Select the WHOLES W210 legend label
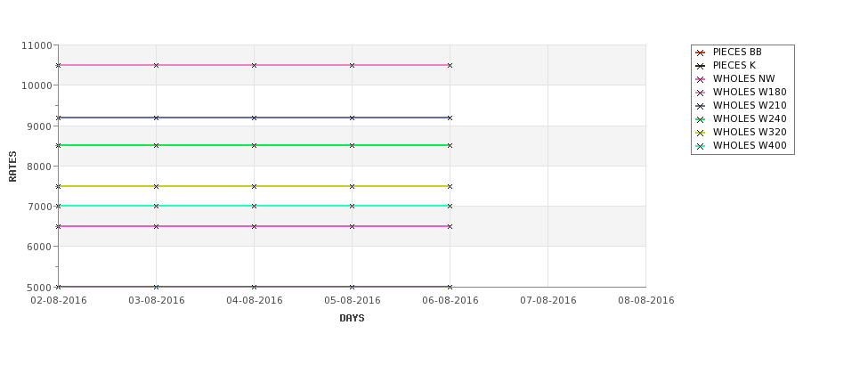 [750, 106]
